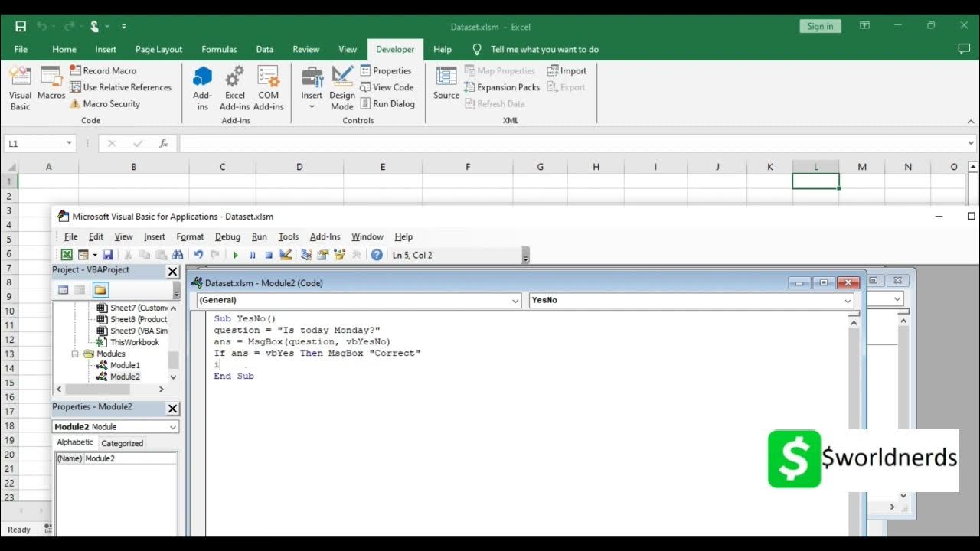Image resolution: width=980 pixels, height=551 pixels.
Task: Run the macro with green play button
Action: pos(235,255)
